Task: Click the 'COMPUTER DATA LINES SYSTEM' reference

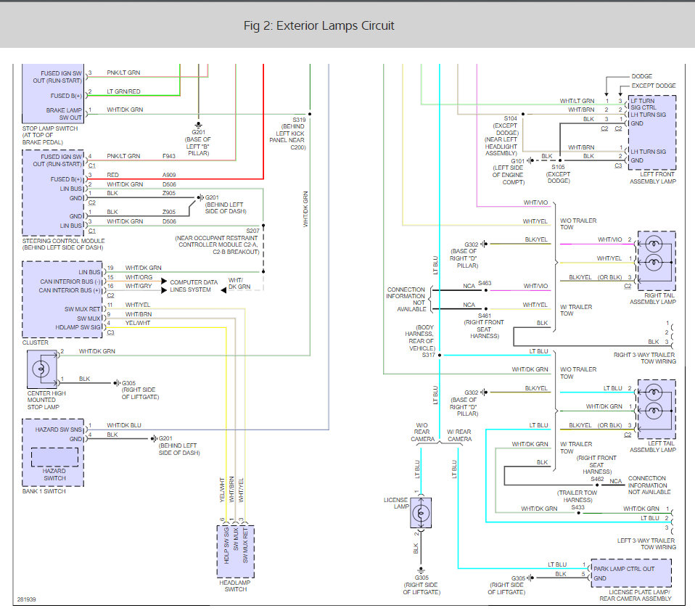Action: point(194,286)
